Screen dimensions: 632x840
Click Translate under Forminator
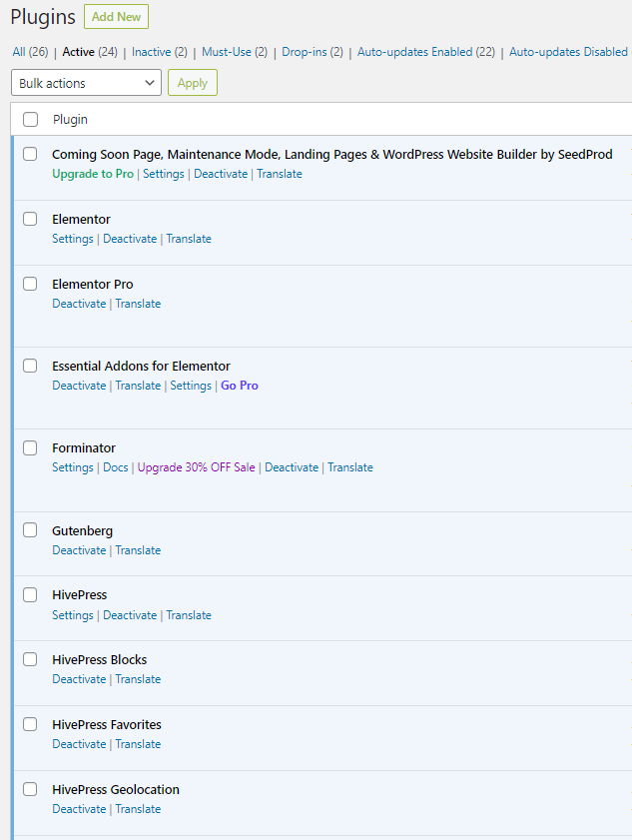(350, 467)
